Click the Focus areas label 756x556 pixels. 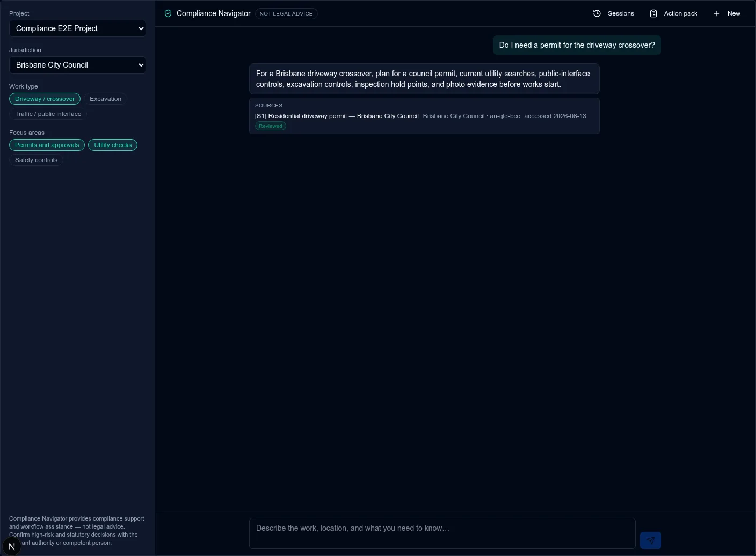click(x=27, y=133)
